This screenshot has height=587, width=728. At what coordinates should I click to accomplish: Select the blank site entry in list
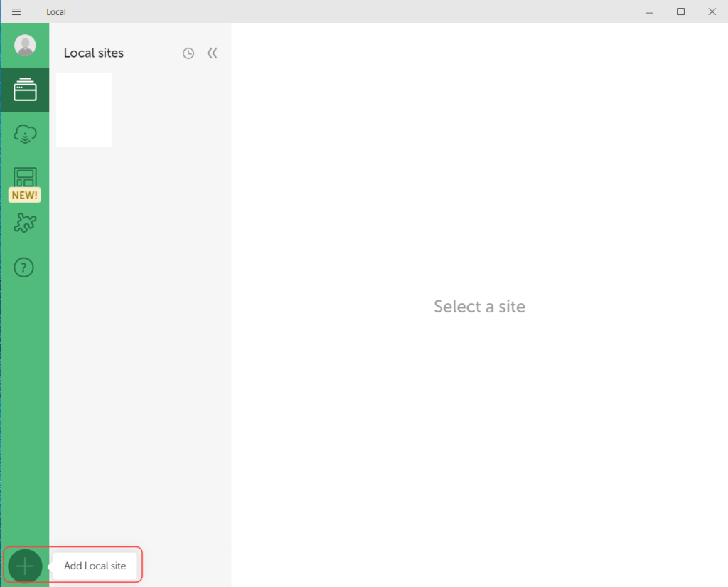[x=84, y=110]
